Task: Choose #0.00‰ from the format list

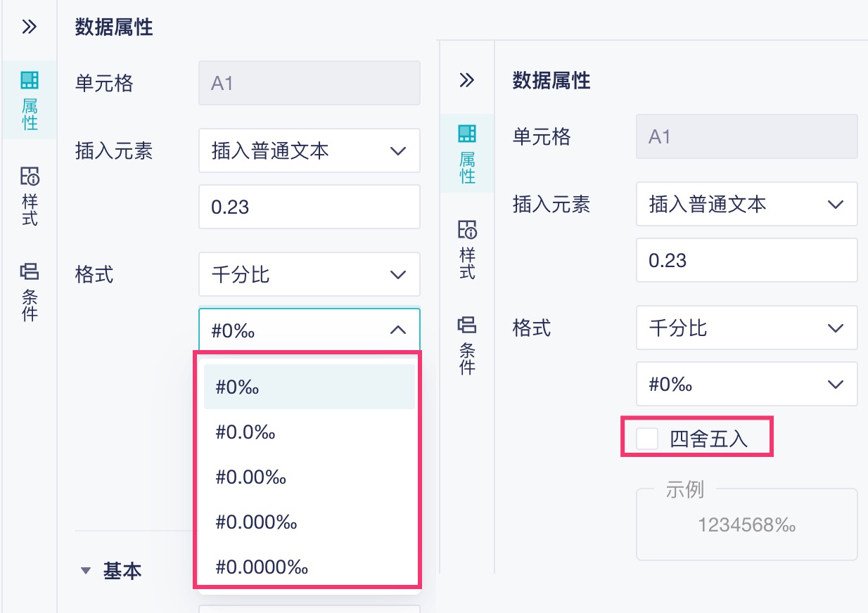Action: 251,477
